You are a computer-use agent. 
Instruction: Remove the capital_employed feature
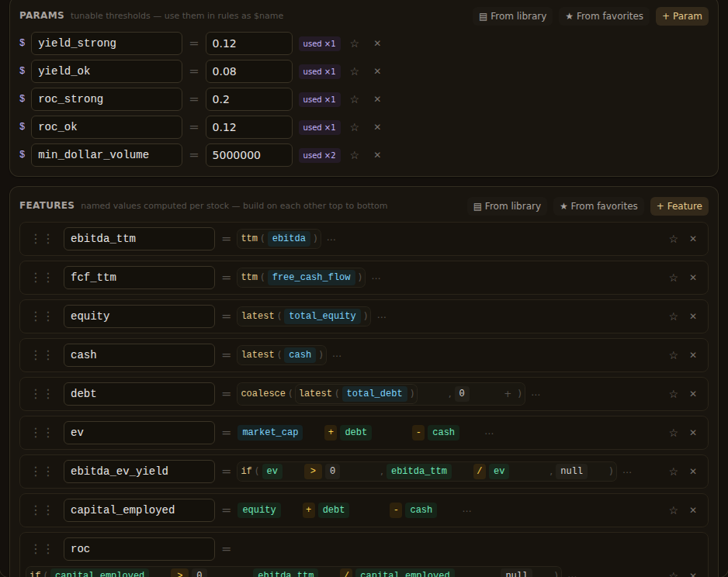[x=693, y=510]
